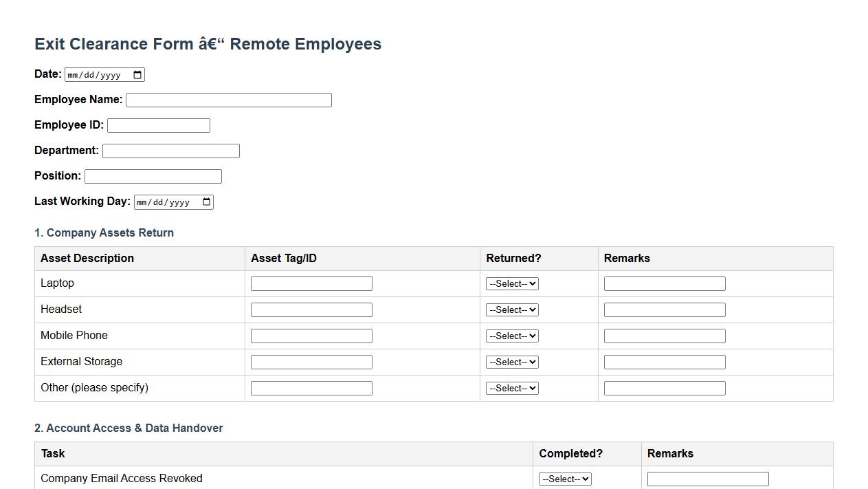Click the Department input field
The image size is (868, 489).
(170, 150)
